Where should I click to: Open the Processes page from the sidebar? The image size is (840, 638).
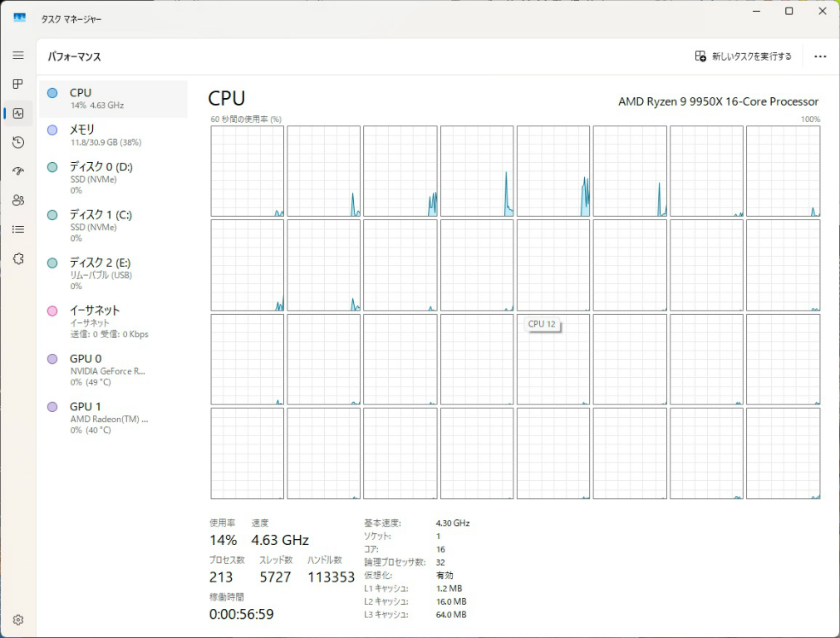coord(17,84)
